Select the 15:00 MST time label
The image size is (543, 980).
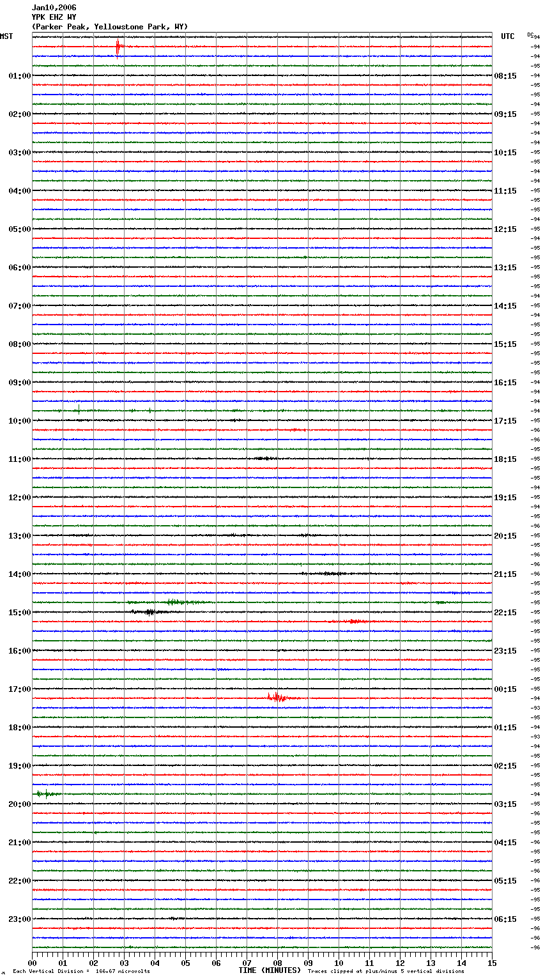click(20, 613)
